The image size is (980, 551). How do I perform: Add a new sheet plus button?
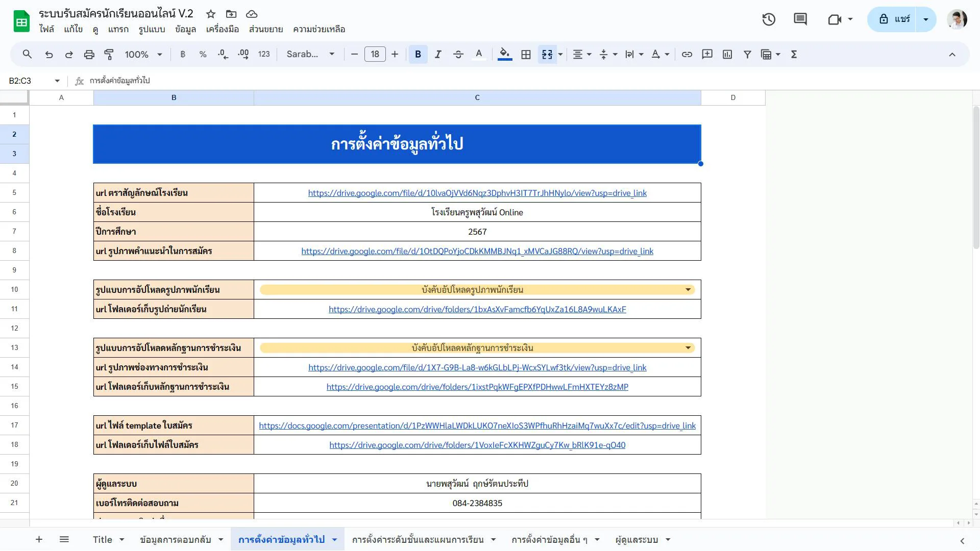click(39, 539)
